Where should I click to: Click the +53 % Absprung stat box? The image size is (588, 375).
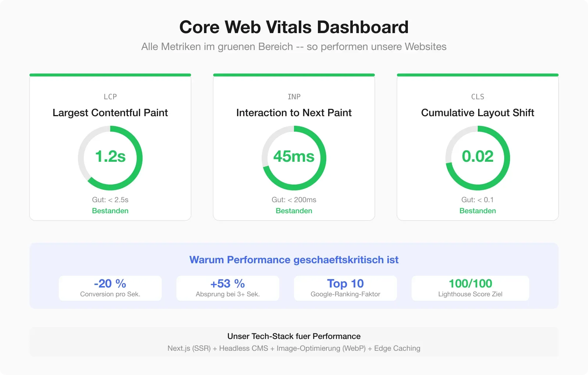pos(227,288)
